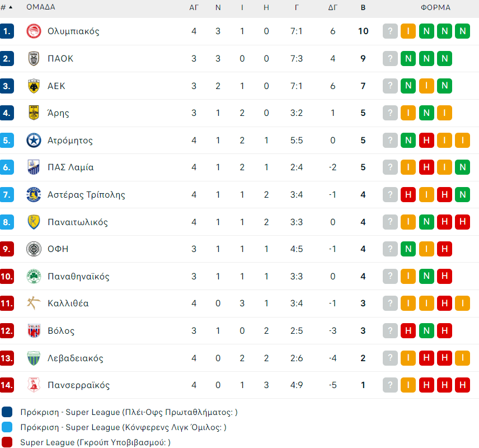Open the Αστέρας Τρίπολης team page
Image resolution: width=479 pixels, height=448 pixels.
[x=86, y=195]
